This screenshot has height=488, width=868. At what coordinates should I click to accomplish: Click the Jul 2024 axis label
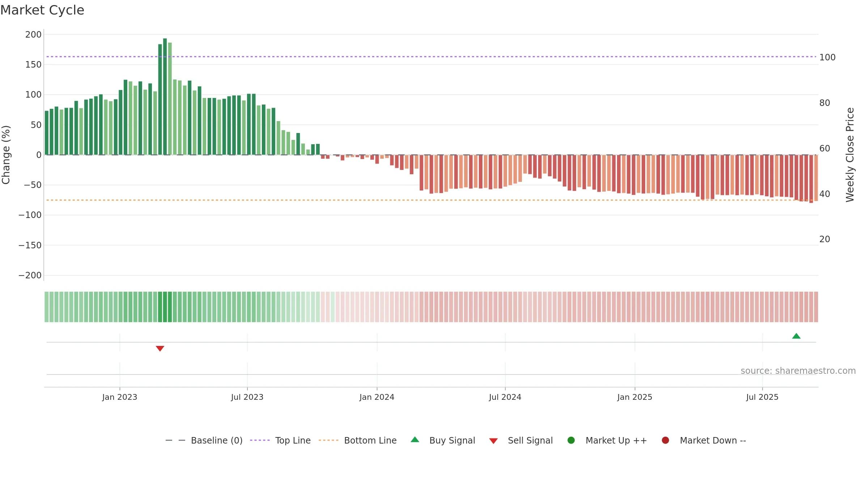coord(505,397)
